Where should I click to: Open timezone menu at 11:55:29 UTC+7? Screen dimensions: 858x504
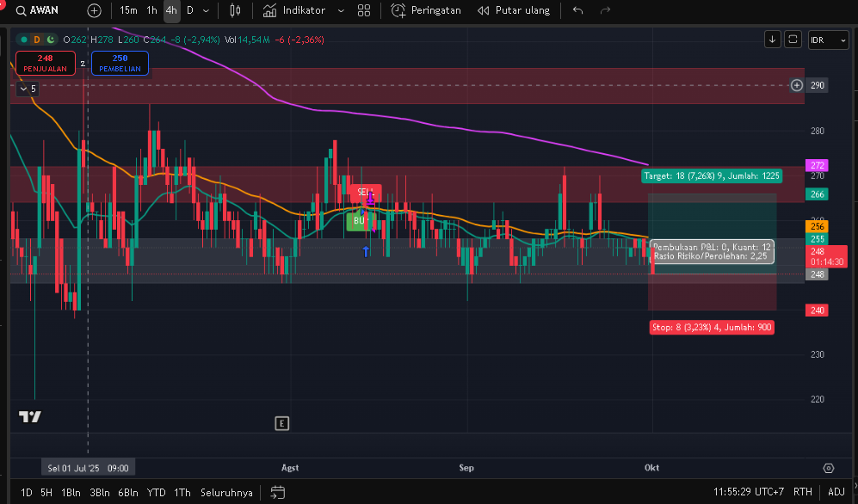click(x=749, y=492)
